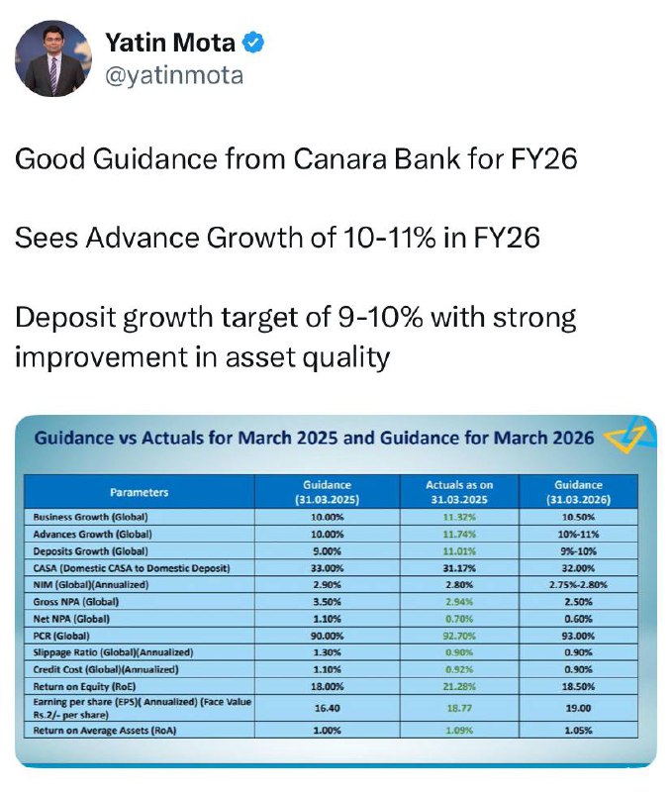Image resolution: width=672 pixels, height=792 pixels.
Task: Click the Business Growth (Global) row label
Action: click(90, 517)
